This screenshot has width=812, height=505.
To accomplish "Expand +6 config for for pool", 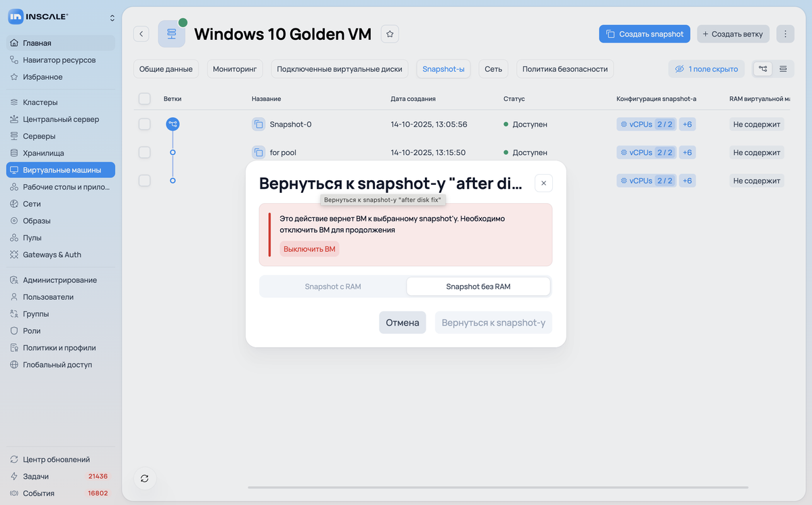I will coord(687,152).
